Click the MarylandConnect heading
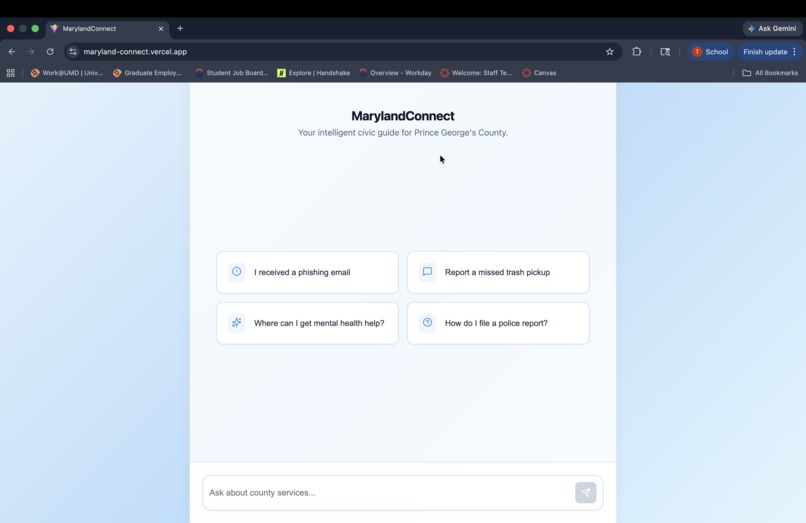The height and width of the screenshot is (523, 806). coord(402,116)
